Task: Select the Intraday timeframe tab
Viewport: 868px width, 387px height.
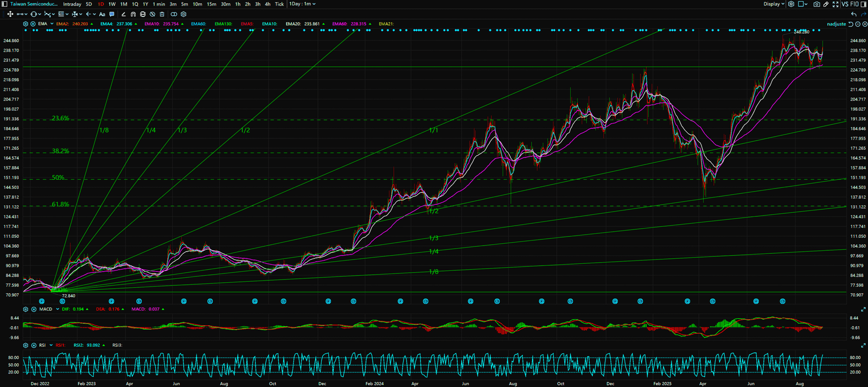Action: (x=72, y=4)
